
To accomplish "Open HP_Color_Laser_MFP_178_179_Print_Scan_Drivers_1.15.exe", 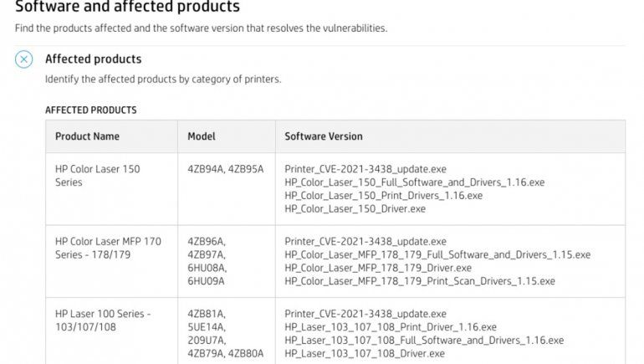I will (x=419, y=281).
